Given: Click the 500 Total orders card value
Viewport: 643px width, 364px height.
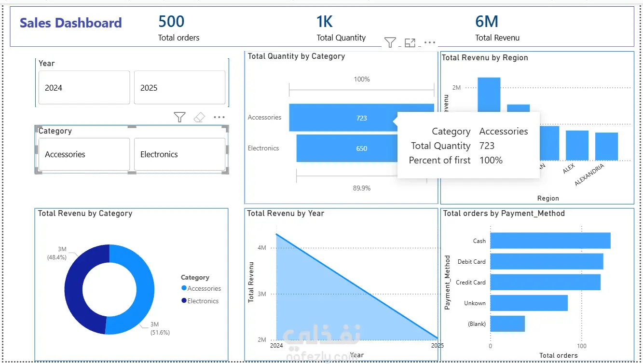Looking at the screenshot, I should pos(171,21).
